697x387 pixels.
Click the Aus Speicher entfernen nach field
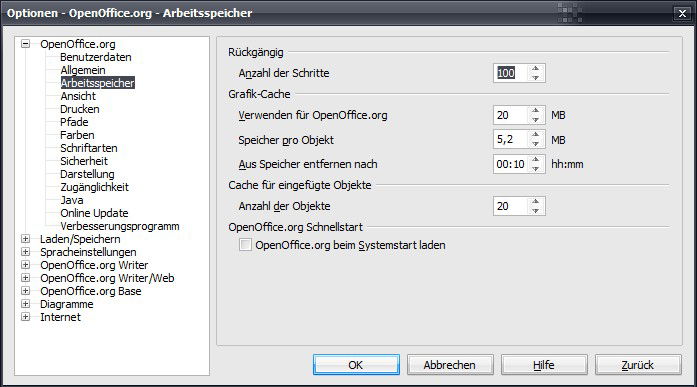511,164
